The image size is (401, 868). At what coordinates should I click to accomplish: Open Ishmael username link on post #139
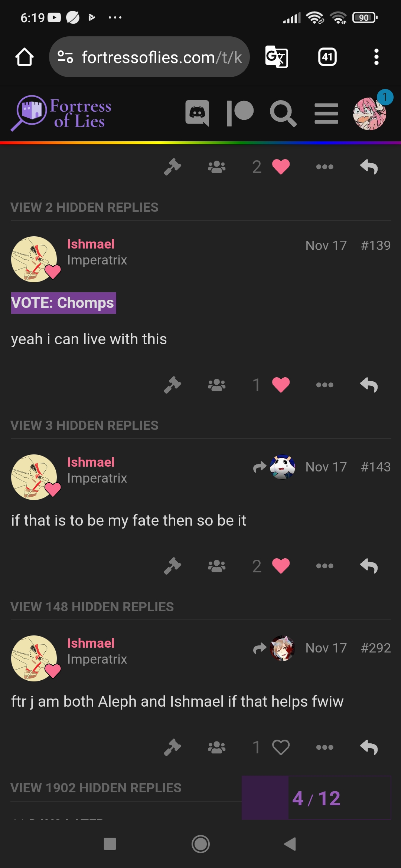[91, 244]
